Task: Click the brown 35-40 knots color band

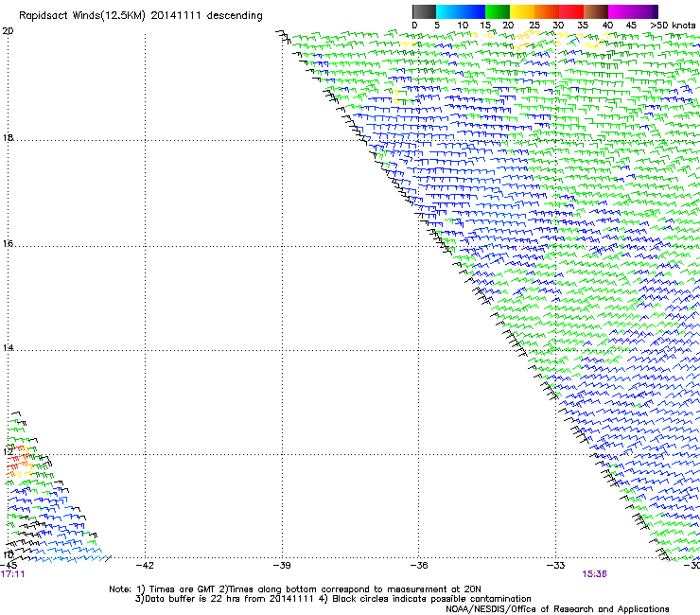Action: coord(596,11)
